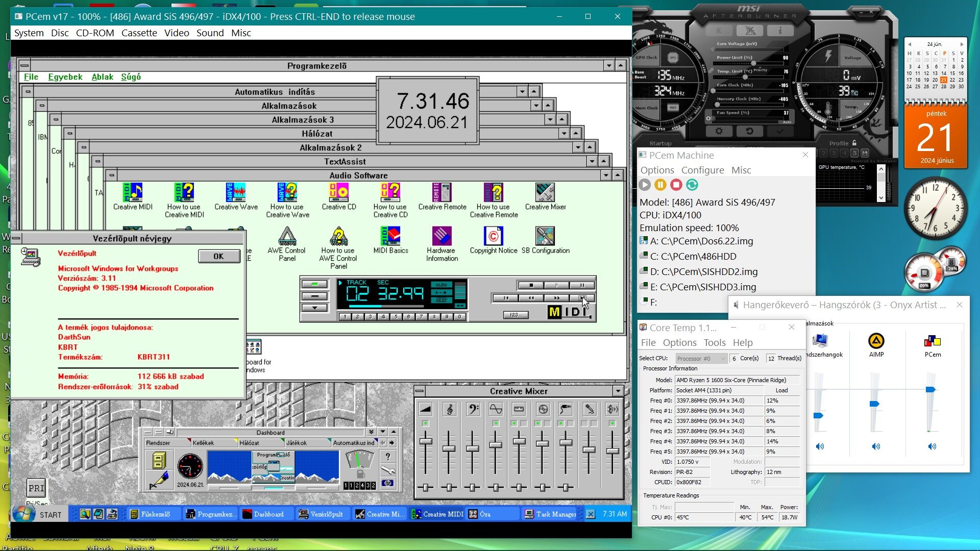The image size is (980, 551).
Task: Open How to use Creative MIDI help icon
Action: (x=184, y=200)
